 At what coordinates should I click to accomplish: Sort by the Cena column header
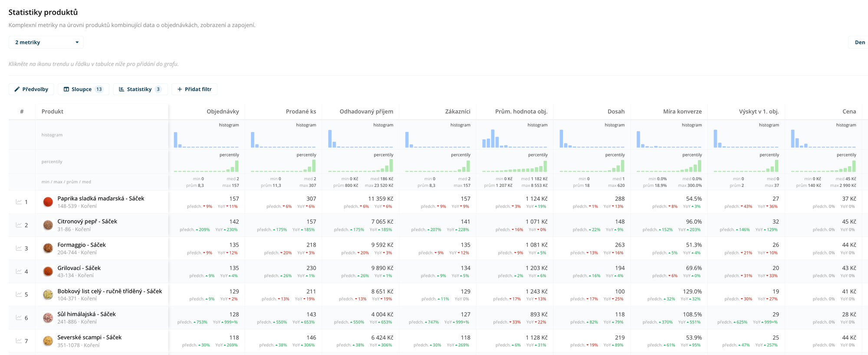tap(849, 111)
